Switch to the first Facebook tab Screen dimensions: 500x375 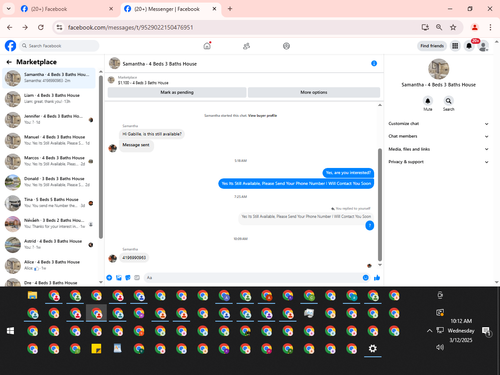(67, 9)
